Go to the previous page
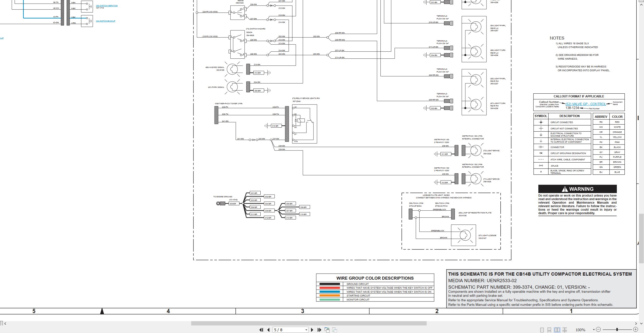644x333 pixels. click(x=268, y=330)
